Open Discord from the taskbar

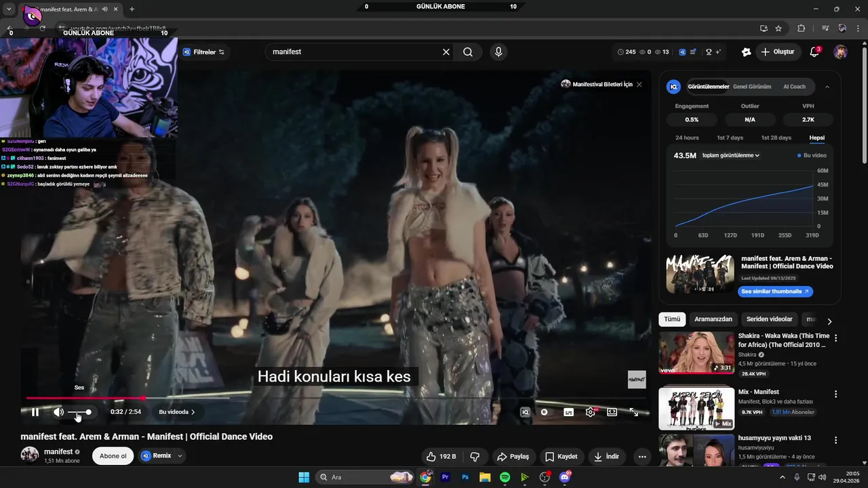tap(565, 477)
